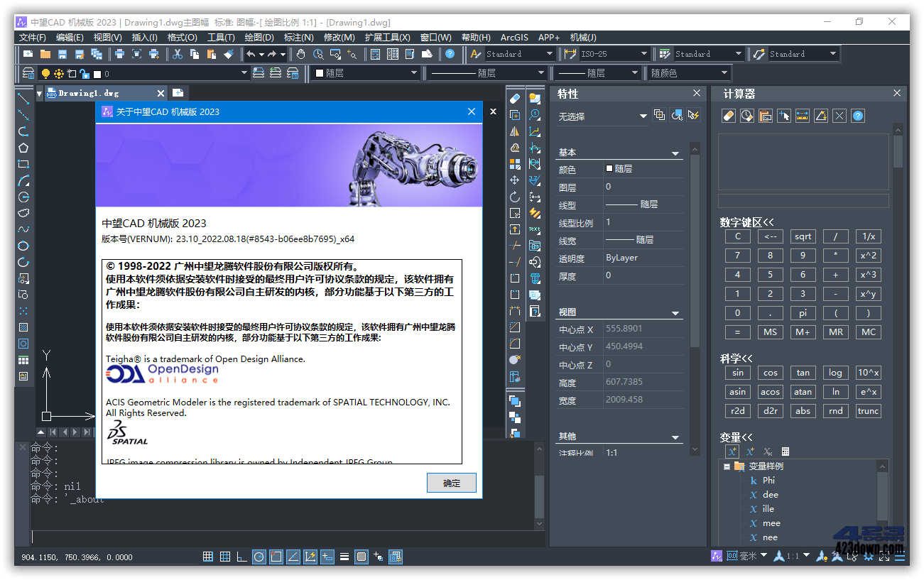Click the Cut scissors icon
The height and width of the screenshot is (580, 924).
178,54
